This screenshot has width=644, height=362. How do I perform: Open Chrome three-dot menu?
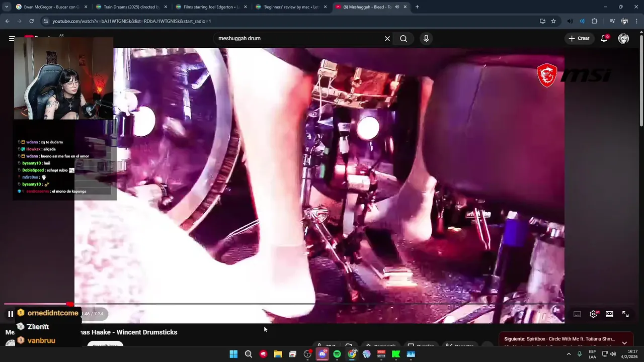click(x=637, y=21)
